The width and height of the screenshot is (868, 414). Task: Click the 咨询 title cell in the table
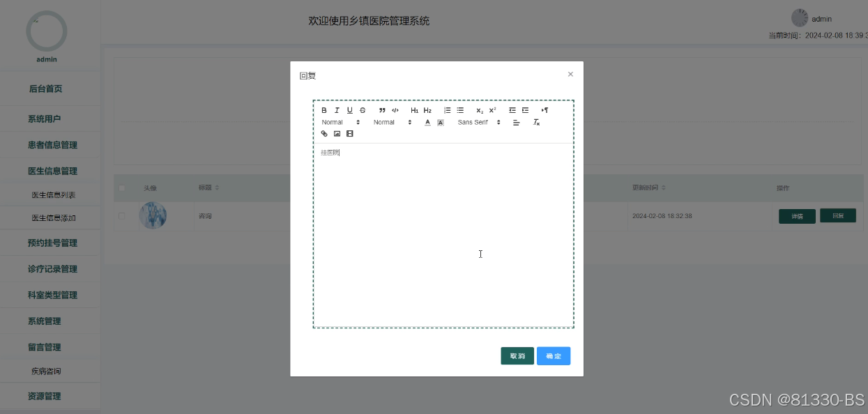(x=205, y=216)
